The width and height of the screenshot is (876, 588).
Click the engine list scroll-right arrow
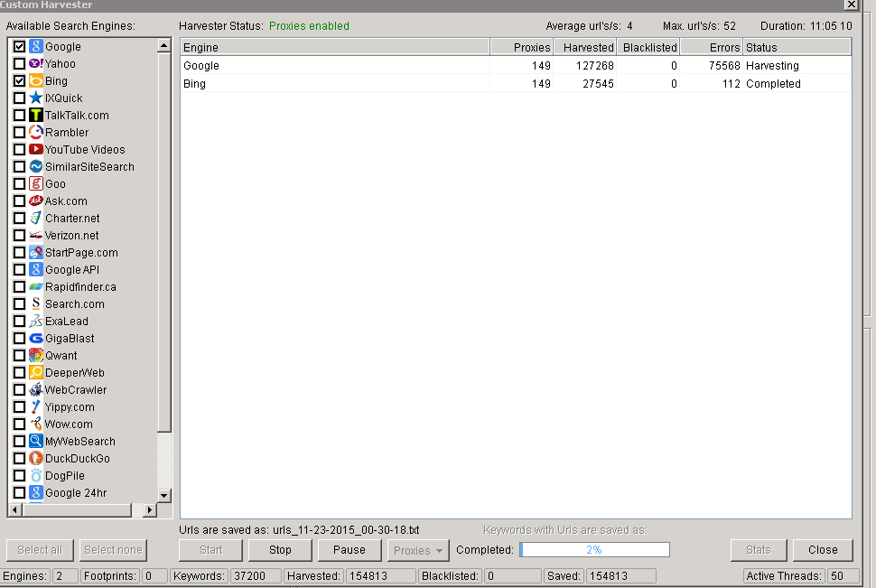149,509
